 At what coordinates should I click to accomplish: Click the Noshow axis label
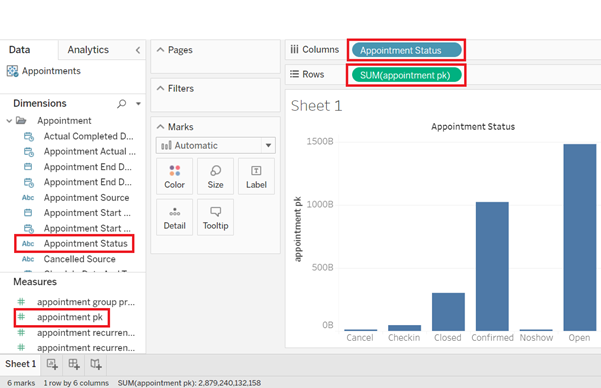pos(536,338)
